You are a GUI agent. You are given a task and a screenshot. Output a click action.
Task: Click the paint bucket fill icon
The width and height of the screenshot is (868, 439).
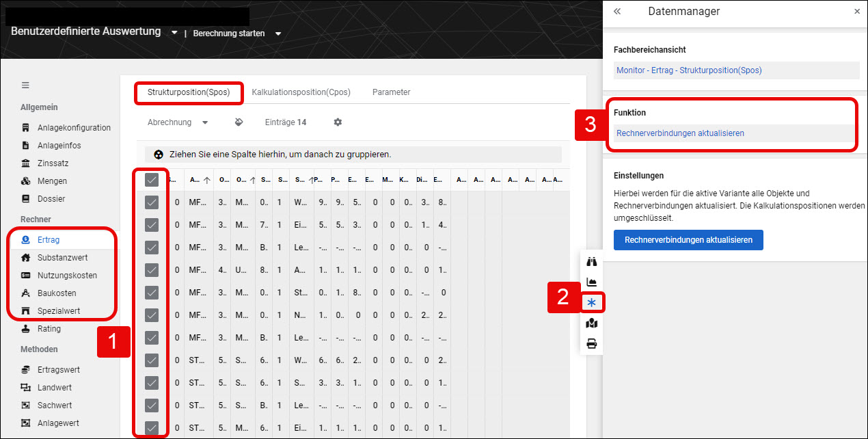pos(239,122)
